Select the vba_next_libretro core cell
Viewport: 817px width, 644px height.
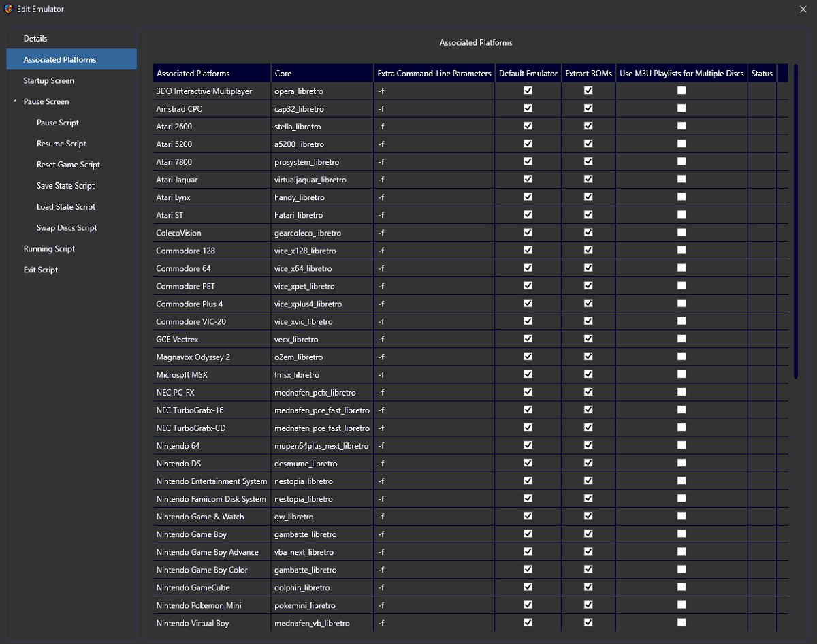click(322, 552)
